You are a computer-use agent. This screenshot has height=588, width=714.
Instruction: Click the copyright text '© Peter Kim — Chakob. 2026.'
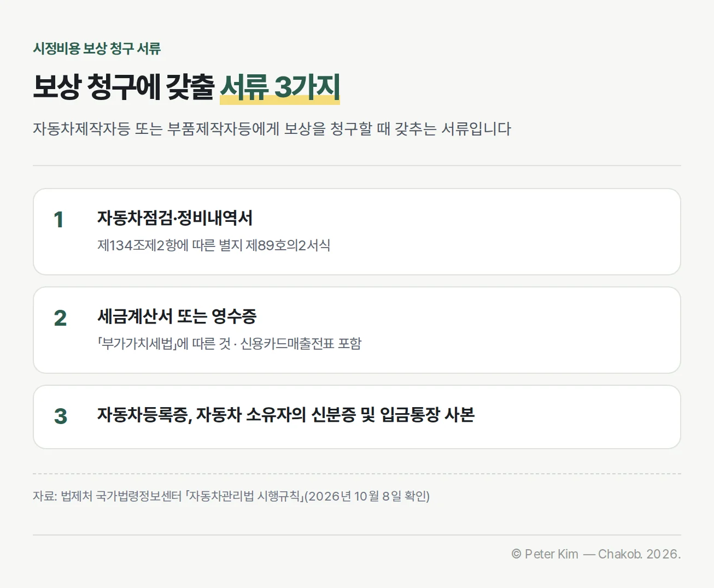tap(596, 554)
